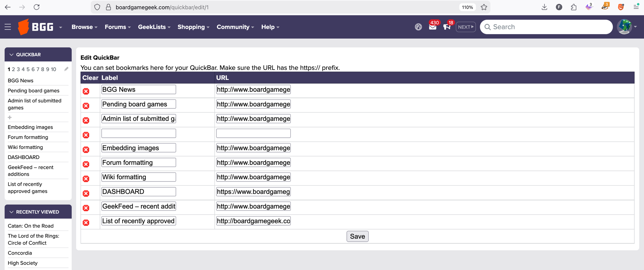Clear the List of recently approved row
The height and width of the screenshot is (270, 644).
pos(86,223)
